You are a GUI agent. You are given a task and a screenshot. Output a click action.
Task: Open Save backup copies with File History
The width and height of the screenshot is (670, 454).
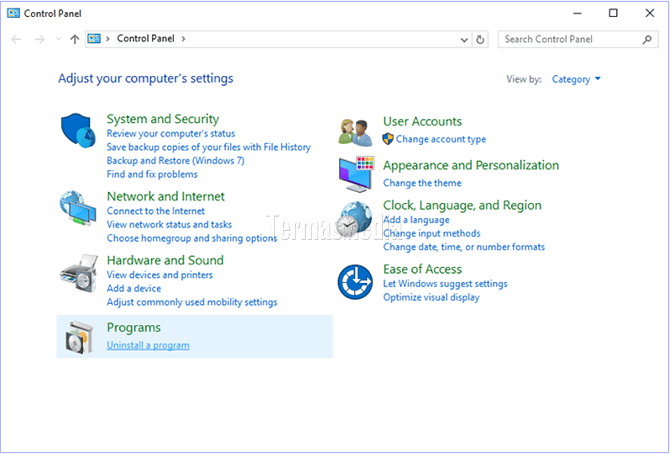coord(209,147)
